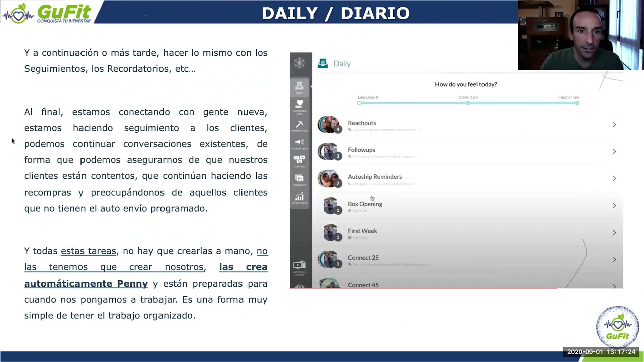This screenshot has height=362, width=644.
Task: Open the First Week list
Action: (469, 232)
